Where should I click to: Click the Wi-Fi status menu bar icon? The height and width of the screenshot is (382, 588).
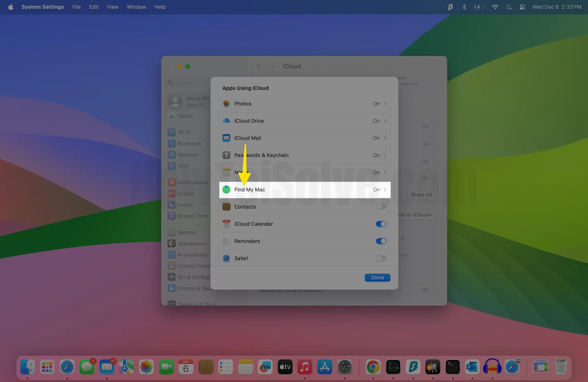pyautogui.click(x=495, y=7)
